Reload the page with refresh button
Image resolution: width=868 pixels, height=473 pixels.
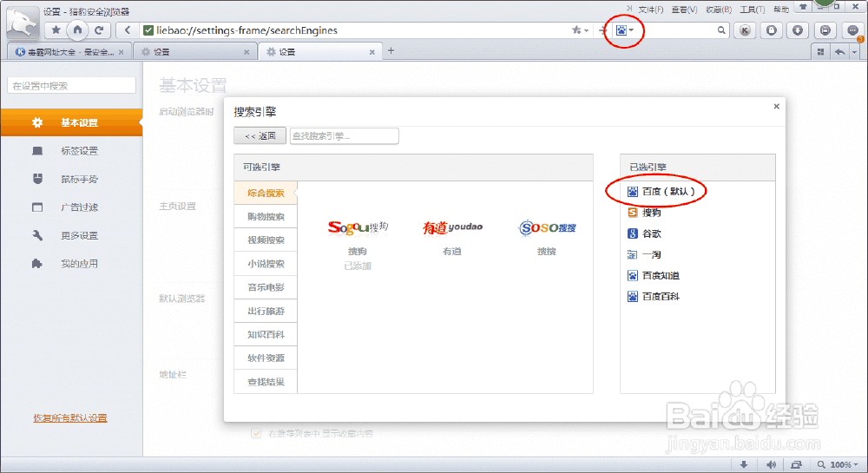point(99,30)
